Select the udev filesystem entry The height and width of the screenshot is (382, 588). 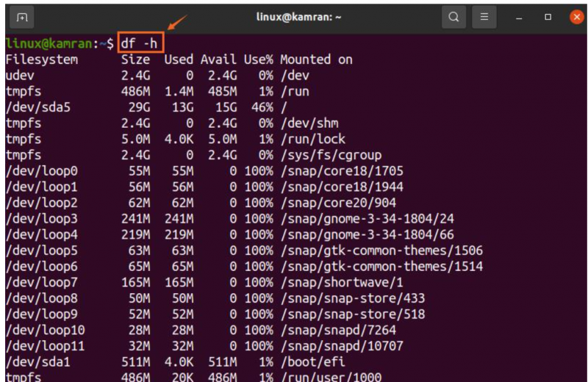tap(20, 76)
